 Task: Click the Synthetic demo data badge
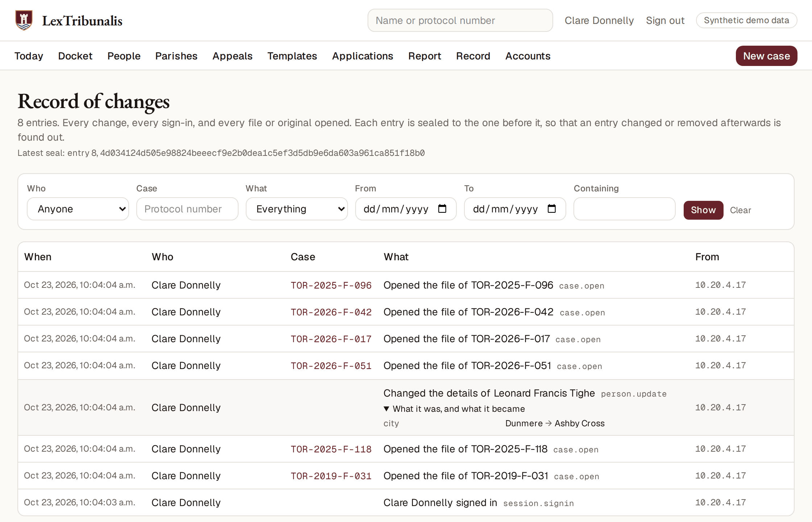(x=746, y=20)
